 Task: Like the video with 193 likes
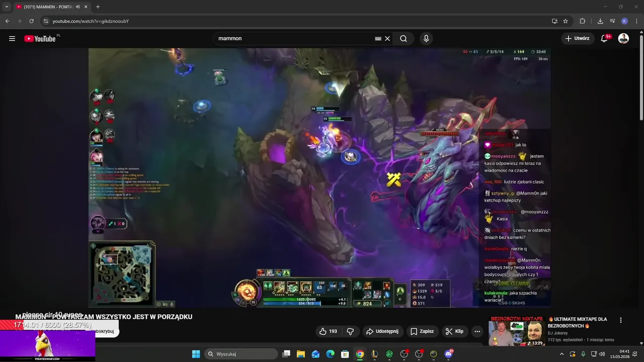328,331
